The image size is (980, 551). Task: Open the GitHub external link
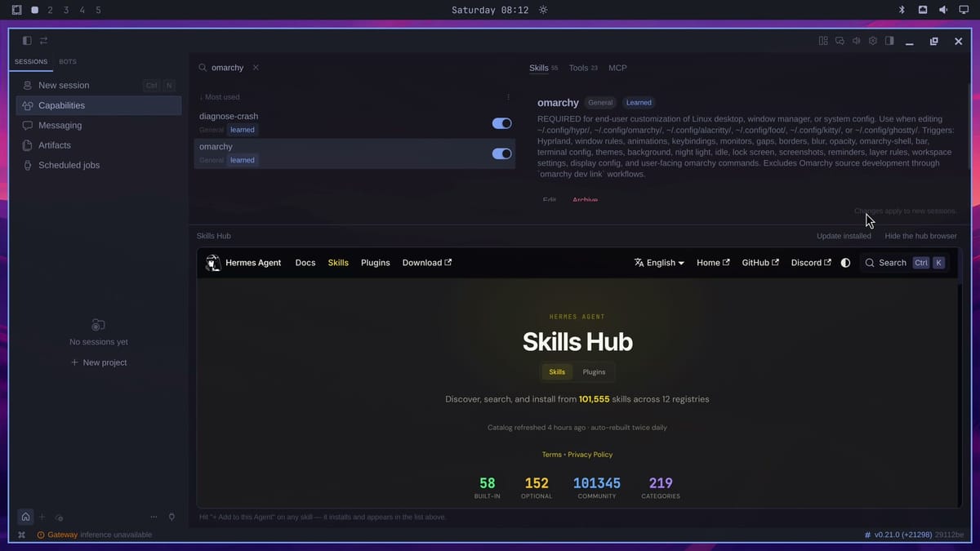pyautogui.click(x=760, y=263)
